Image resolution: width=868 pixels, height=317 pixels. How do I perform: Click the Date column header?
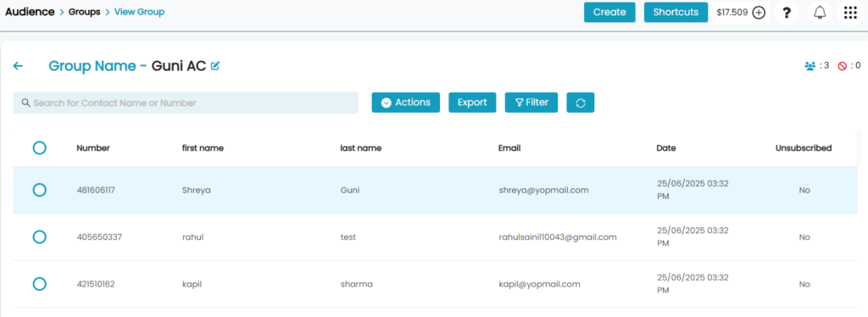click(x=666, y=147)
